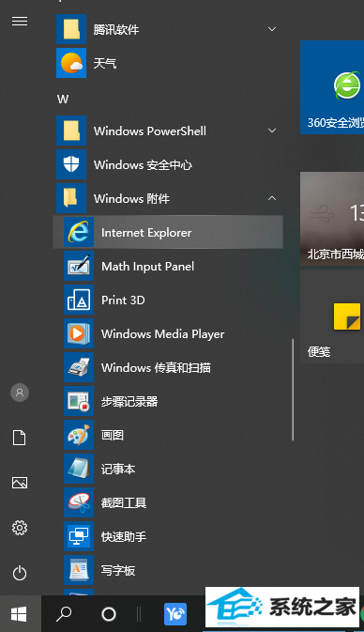
Task: Select the Windows PowerShell label
Action: point(150,131)
